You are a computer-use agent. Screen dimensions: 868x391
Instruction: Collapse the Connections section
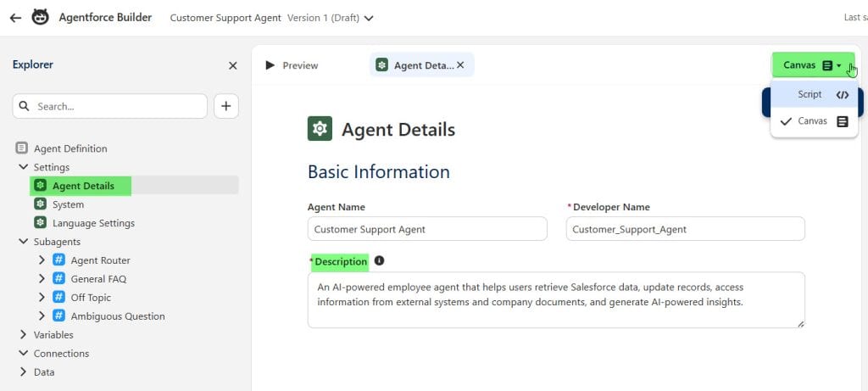coord(23,353)
